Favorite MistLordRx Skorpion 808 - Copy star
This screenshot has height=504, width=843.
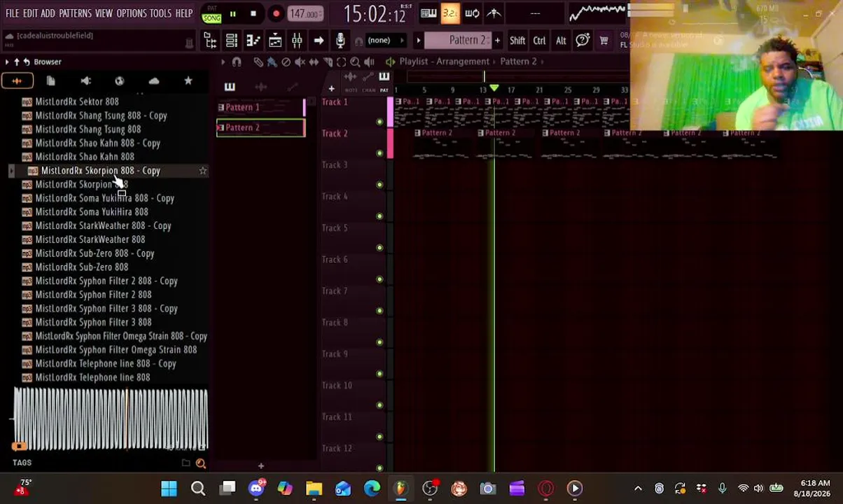click(203, 171)
